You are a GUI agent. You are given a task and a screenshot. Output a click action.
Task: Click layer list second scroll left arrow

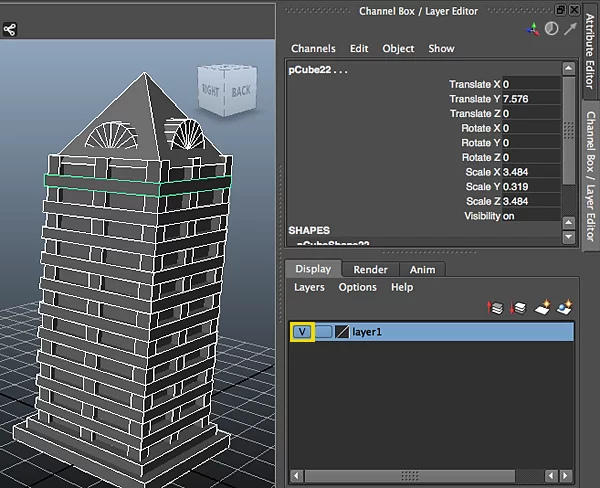click(551, 476)
